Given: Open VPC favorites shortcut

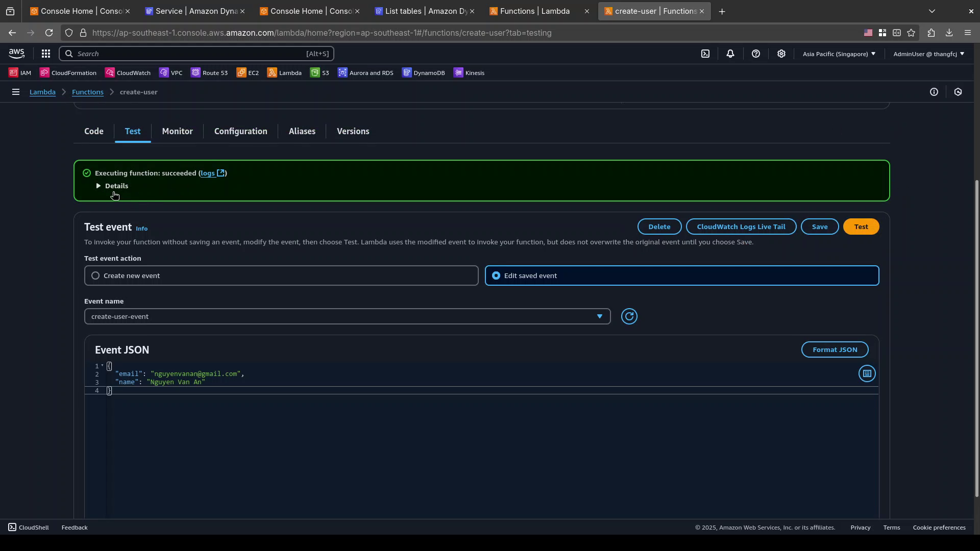Looking at the screenshot, I should coord(171,73).
